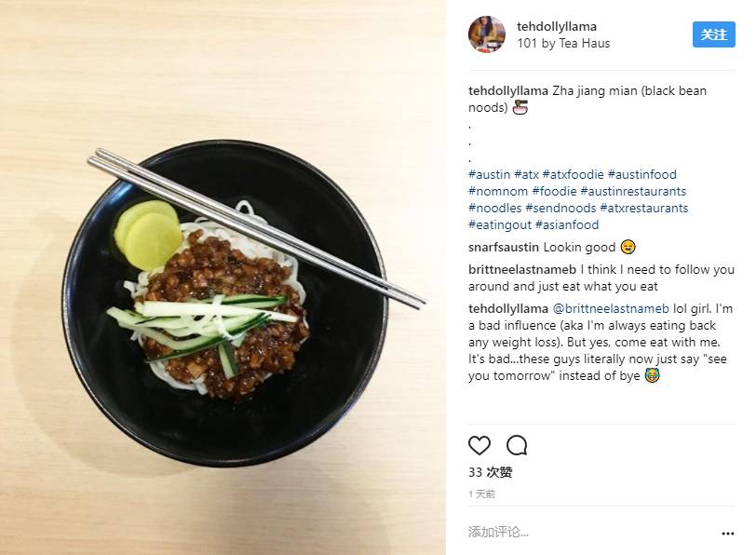Visit brittneelastnameb commenter profile name

pyautogui.click(x=522, y=269)
